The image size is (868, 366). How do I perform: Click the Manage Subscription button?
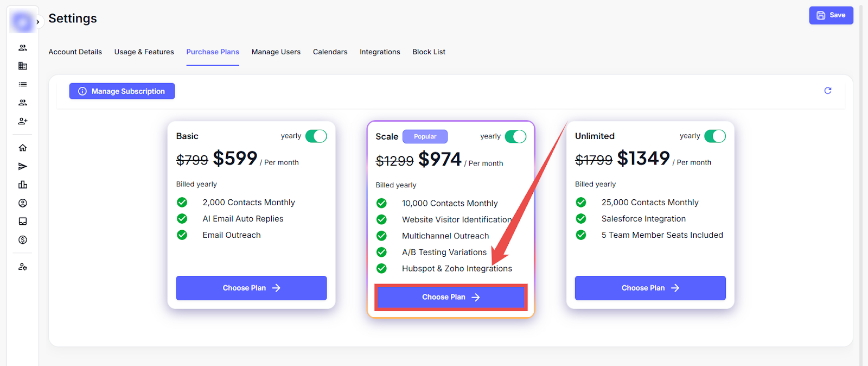tap(122, 91)
